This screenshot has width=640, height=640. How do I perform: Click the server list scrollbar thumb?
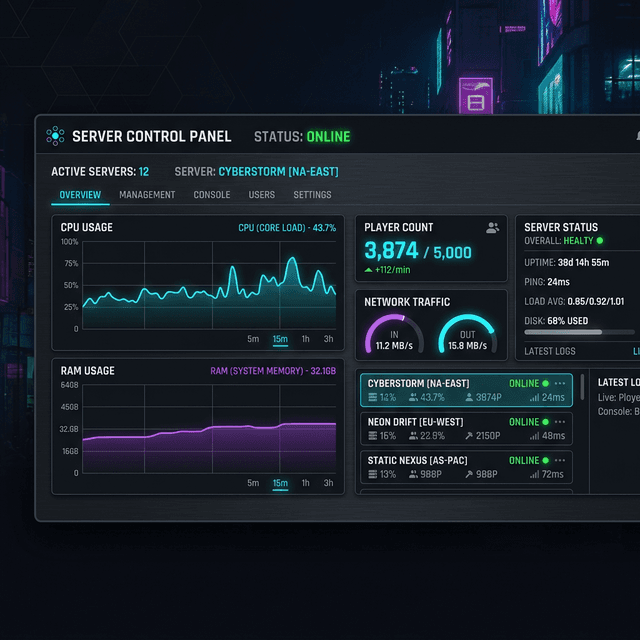(x=582, y=387)
